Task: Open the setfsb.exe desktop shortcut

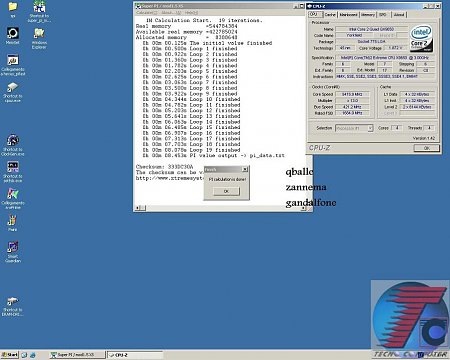Action: 13,172
